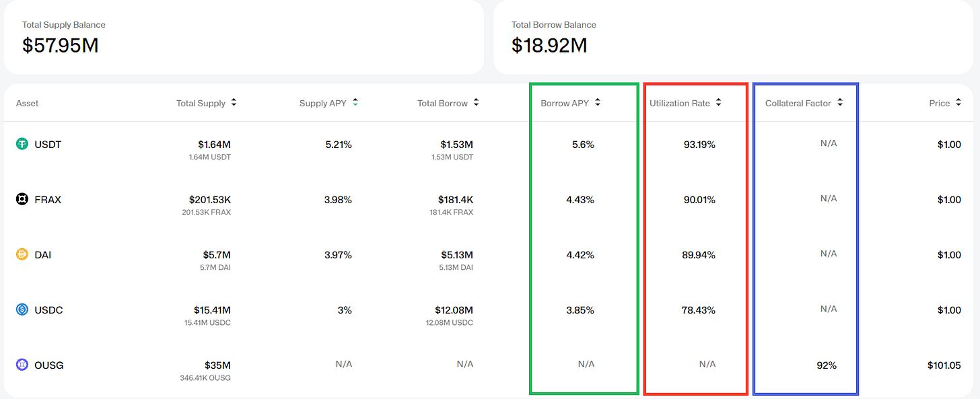
Task: Toggle Collateral Factor sort direction
Action: coord(840,103)
